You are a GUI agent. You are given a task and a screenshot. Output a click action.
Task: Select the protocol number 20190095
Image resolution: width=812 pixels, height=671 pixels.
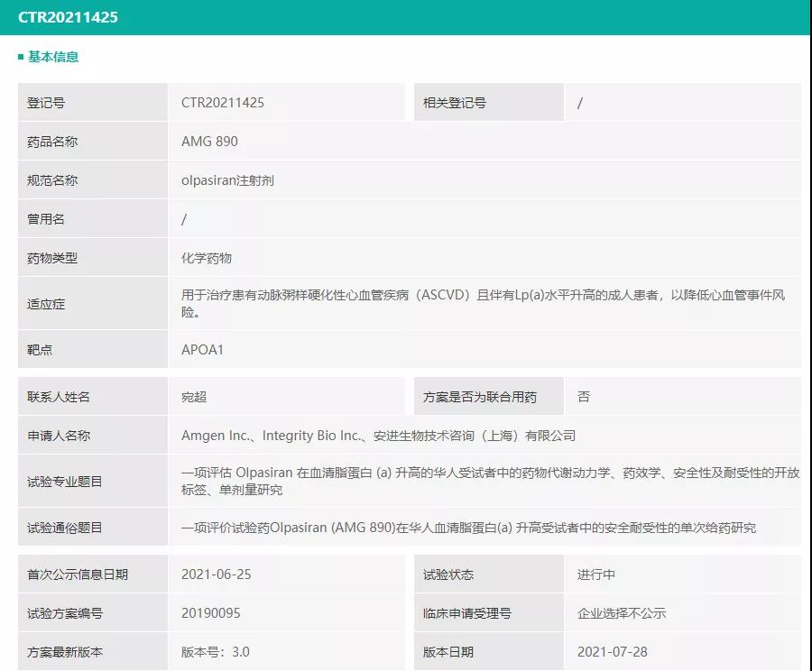(x=211, y=613)
